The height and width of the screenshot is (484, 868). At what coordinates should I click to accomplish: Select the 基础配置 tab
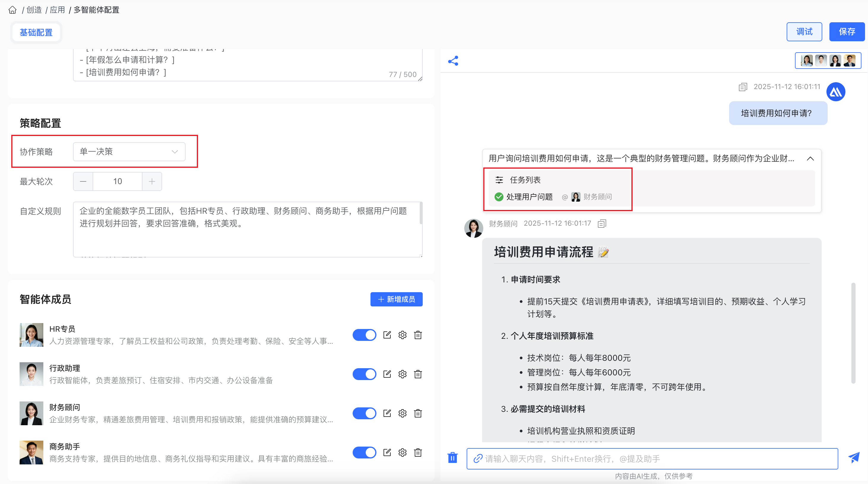(36, 32)
